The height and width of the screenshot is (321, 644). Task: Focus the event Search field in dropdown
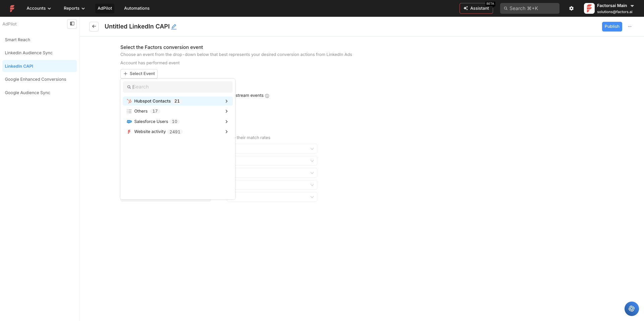178,87
